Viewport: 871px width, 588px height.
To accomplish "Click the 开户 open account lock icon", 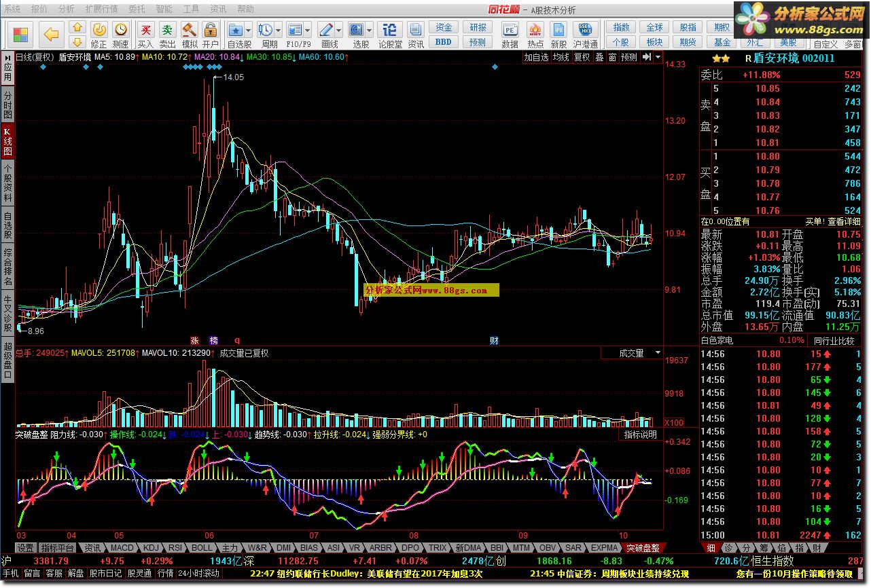I will click(210, 35).
